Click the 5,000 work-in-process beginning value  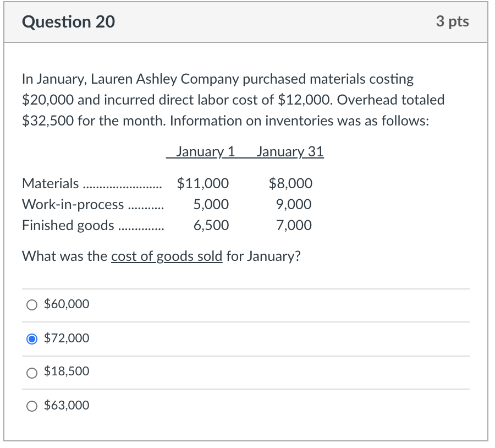(211, 205)
